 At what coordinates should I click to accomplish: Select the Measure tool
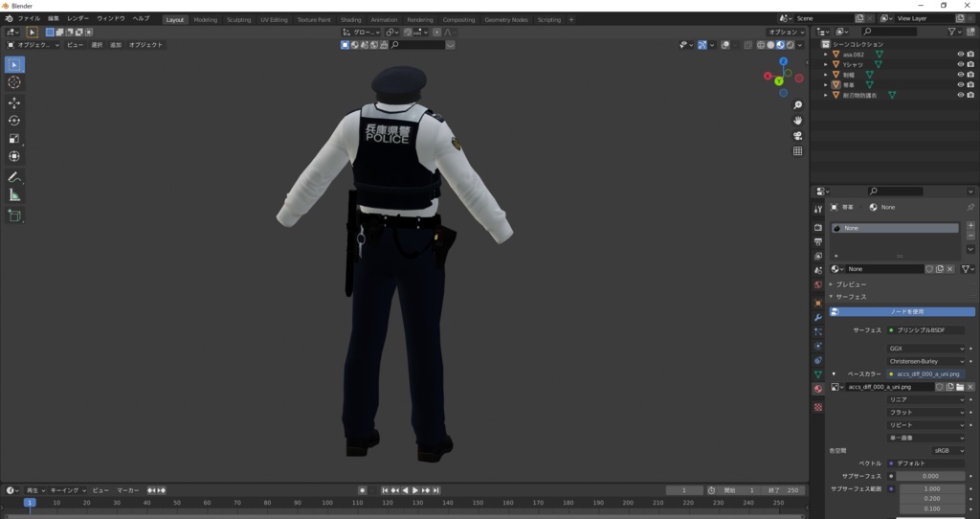pyautogui.click(x=14, y=195)
